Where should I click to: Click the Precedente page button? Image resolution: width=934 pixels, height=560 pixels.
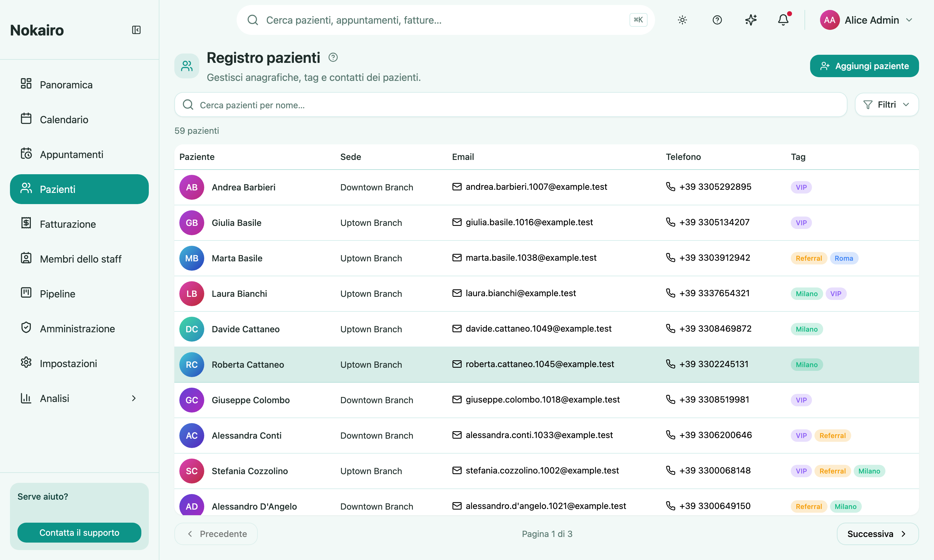216,534
